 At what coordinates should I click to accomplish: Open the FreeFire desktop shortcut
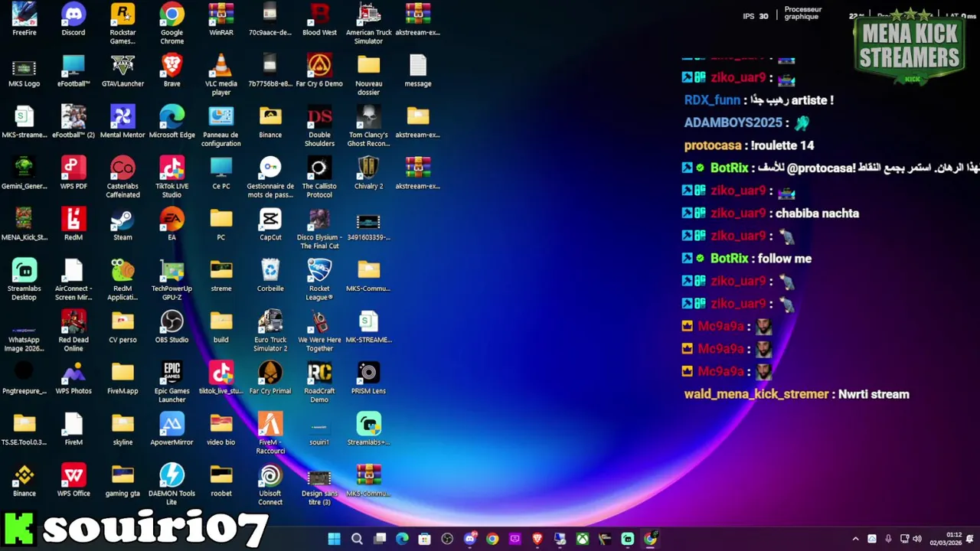coord(24,19)
